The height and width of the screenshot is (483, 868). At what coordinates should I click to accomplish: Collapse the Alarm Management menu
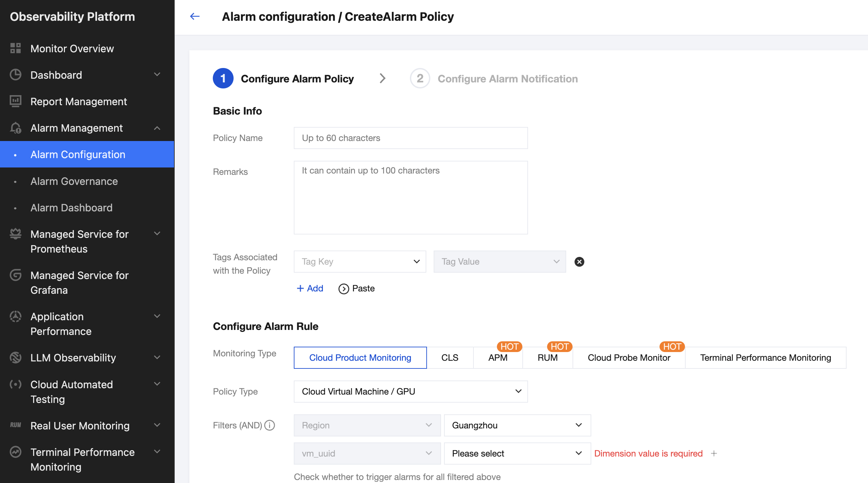click(157, 128)
